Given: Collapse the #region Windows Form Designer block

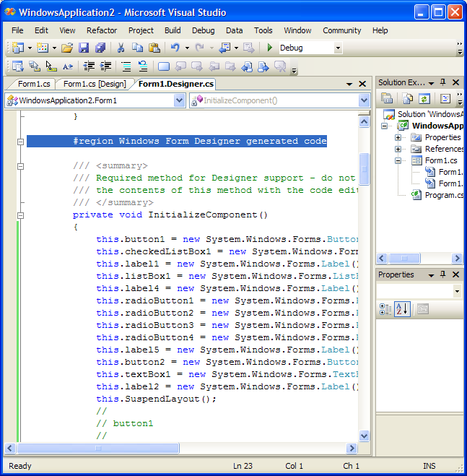Looking at the screenshot, I should pos(21,142).
